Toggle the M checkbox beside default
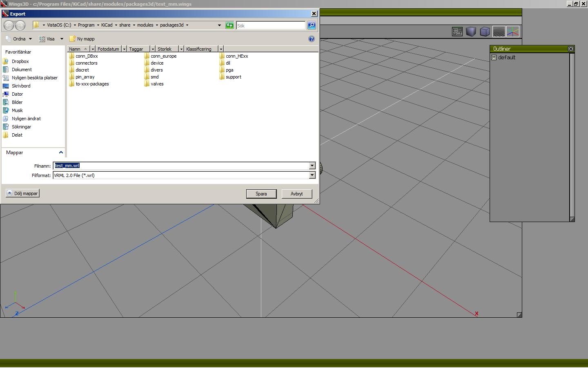 click(x=494, y=58)
